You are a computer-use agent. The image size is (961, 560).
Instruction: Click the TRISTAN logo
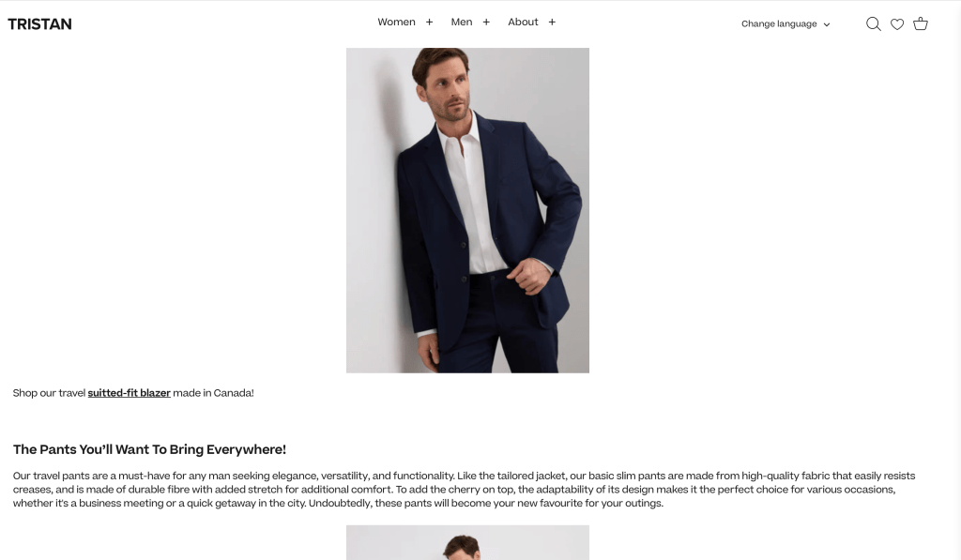(x=39, y=23)
